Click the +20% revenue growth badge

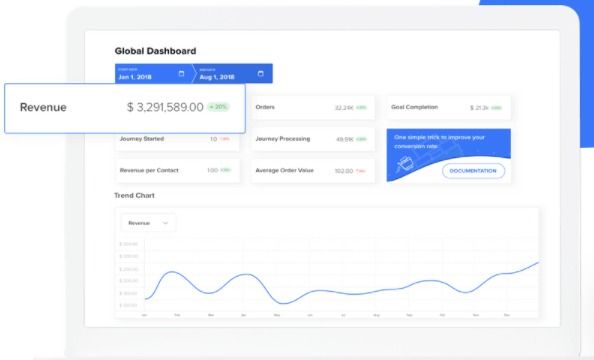point(218,107)
